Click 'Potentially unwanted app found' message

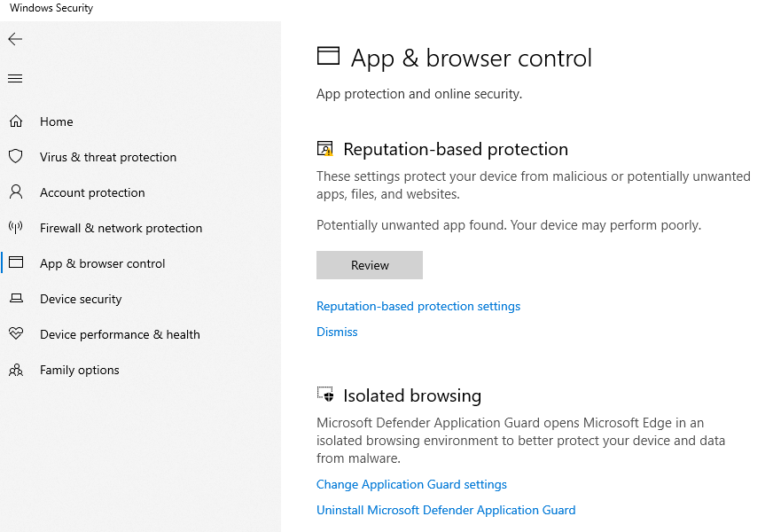point(508,225)
